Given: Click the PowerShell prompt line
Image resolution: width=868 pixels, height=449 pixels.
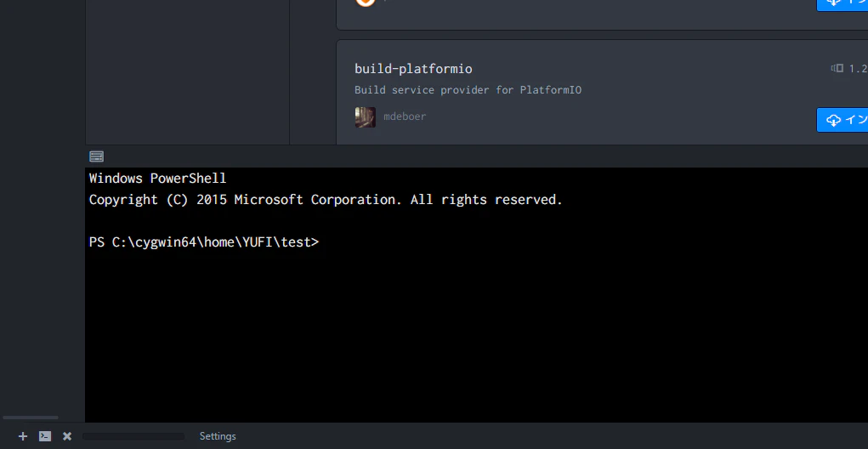Looking at the screenshot, I should tap(204, 242).
